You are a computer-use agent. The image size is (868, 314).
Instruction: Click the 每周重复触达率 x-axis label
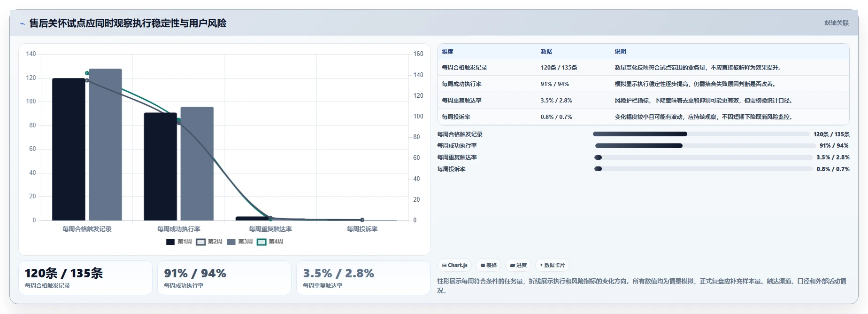point(270,229)
